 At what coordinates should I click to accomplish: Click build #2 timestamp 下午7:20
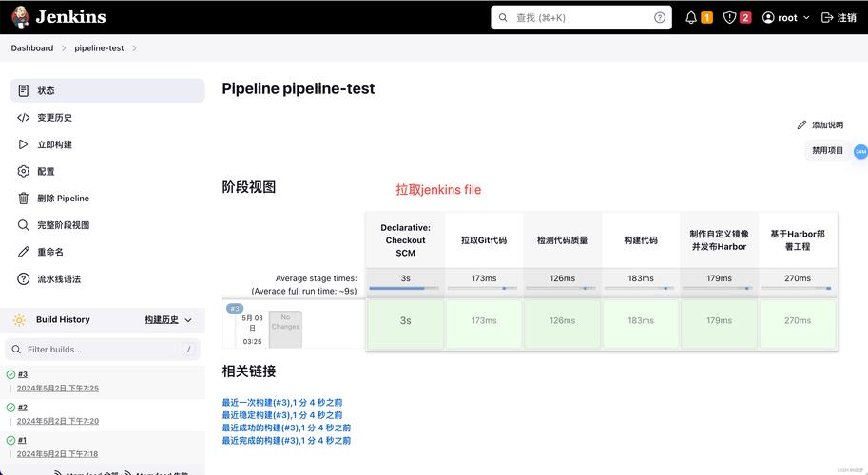tap(58, 421)
